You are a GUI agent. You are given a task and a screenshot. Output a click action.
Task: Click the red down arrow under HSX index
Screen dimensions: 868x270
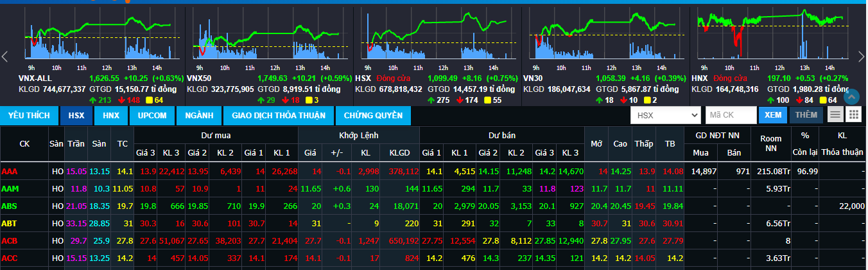(459, 100)
